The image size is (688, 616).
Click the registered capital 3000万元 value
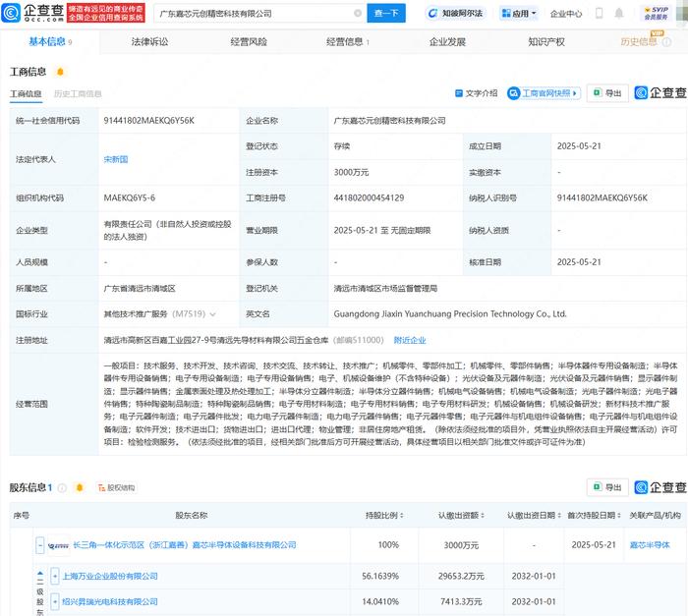[351, 173]
